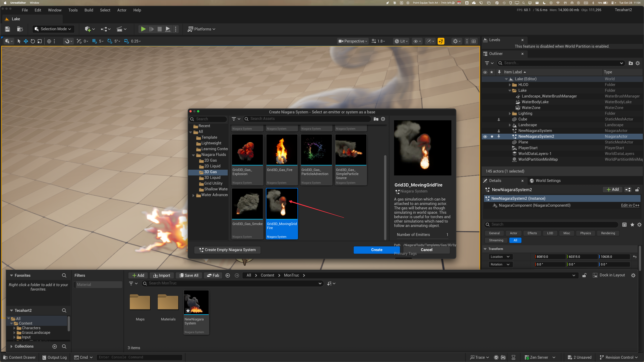This screenshot has width=644, height=362.
Task: Select the 3D Liquid folder in dialog
Action: [212, 178]
